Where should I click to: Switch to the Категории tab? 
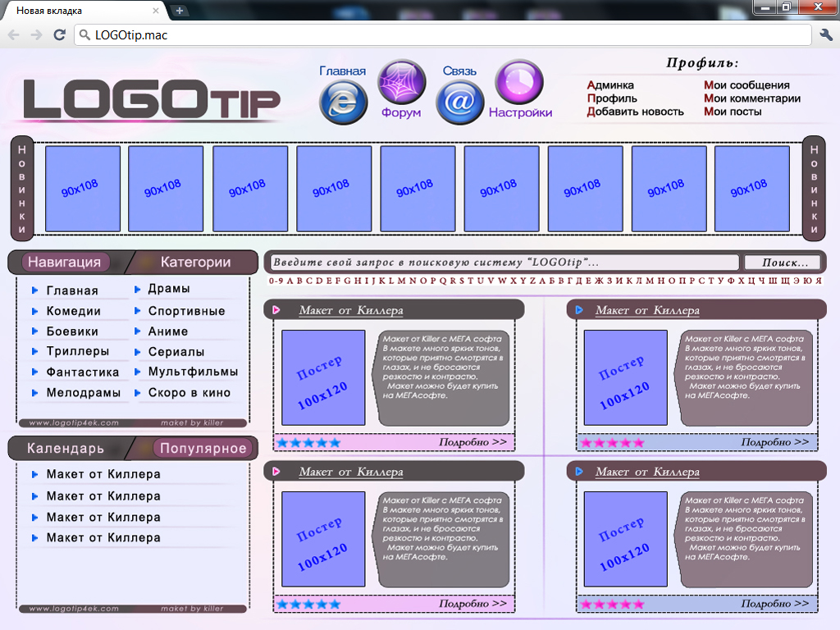click(195, 262)
